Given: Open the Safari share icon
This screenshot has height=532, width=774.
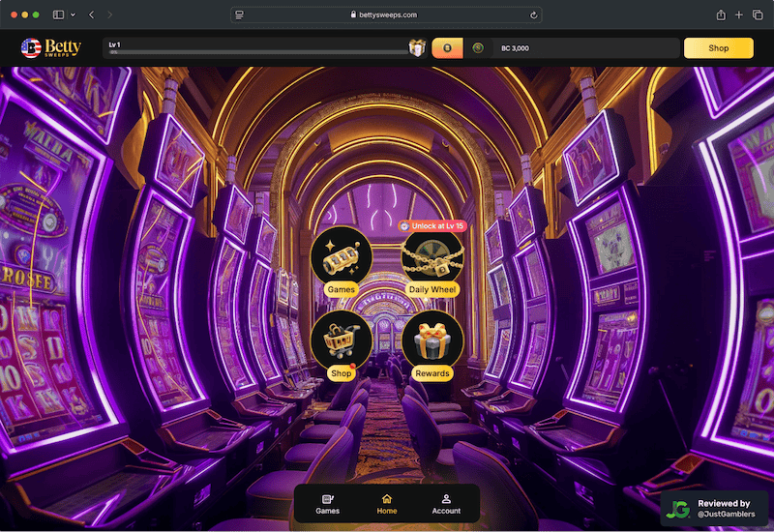Looking at the screenshot, I should 721,15.
